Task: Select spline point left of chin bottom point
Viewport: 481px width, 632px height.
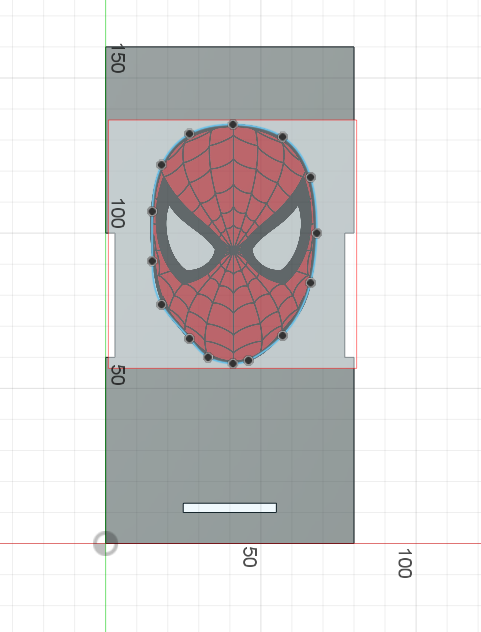Action: click(x=208, y=357)
